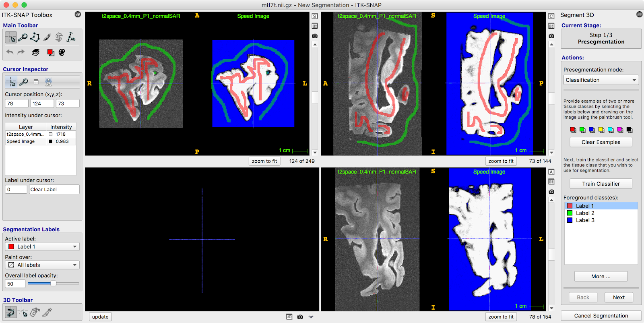Expand coronal view with the A layout icon
Image resolution: width=644 pixels, height=323 pixels.
[551, 172]
